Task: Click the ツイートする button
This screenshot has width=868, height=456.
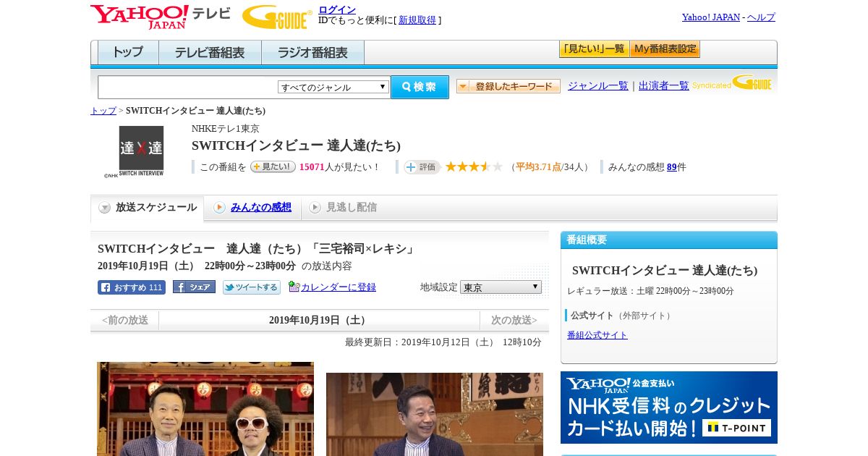Action: [x=252, y=287]
